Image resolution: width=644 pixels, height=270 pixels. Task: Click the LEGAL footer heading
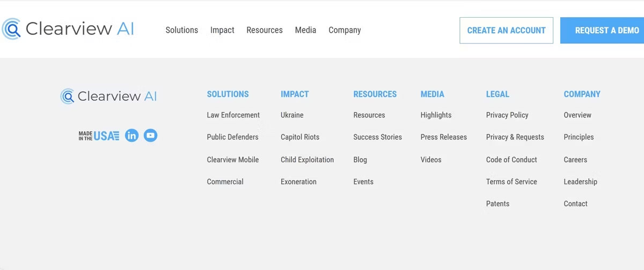(x=497, y=94)
